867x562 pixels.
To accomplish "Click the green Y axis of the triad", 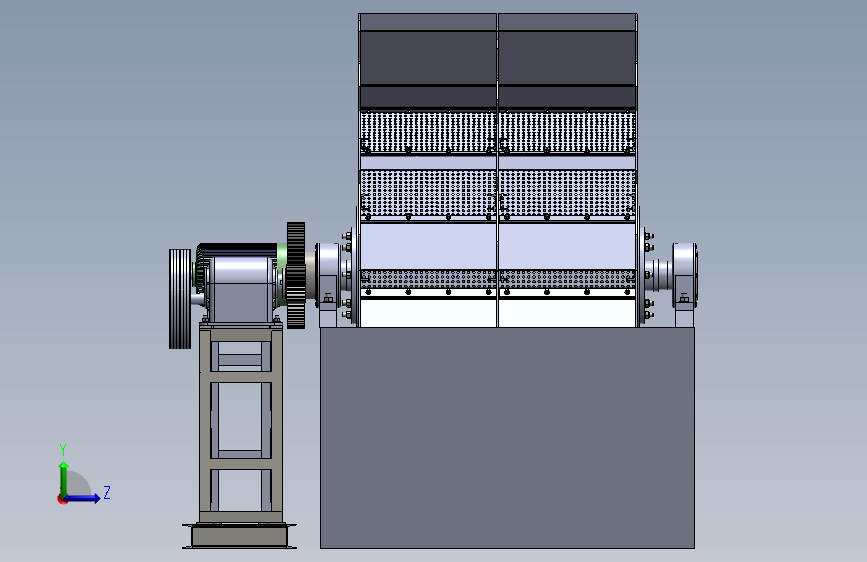I will [x=64, y=478].
